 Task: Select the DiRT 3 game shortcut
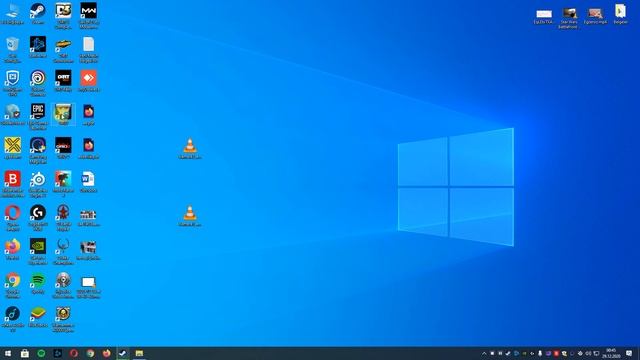click(x=63, y=16)
